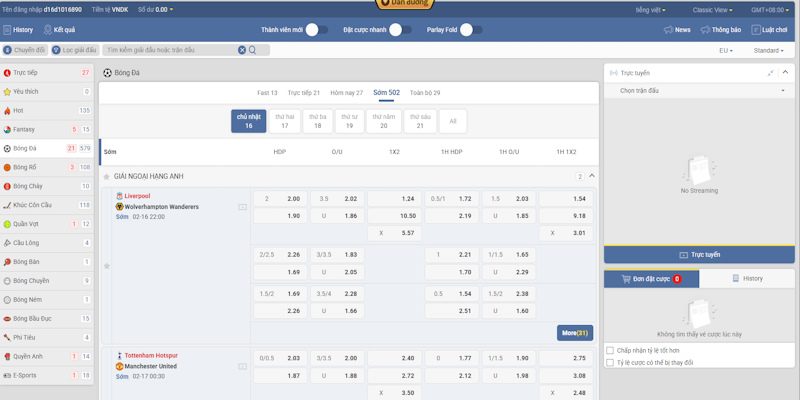Open the History icon in top bar
Viewport: 800px width, 400px height.
point(7,30)
